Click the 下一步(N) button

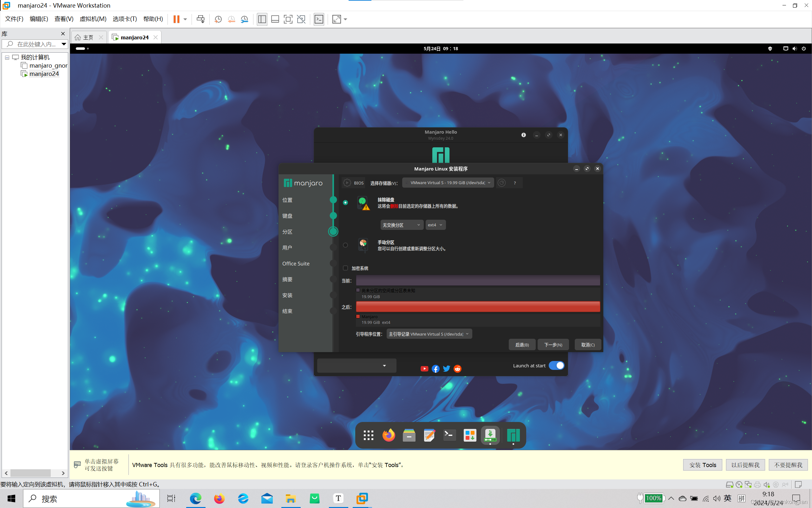click(x=553, y=345)
